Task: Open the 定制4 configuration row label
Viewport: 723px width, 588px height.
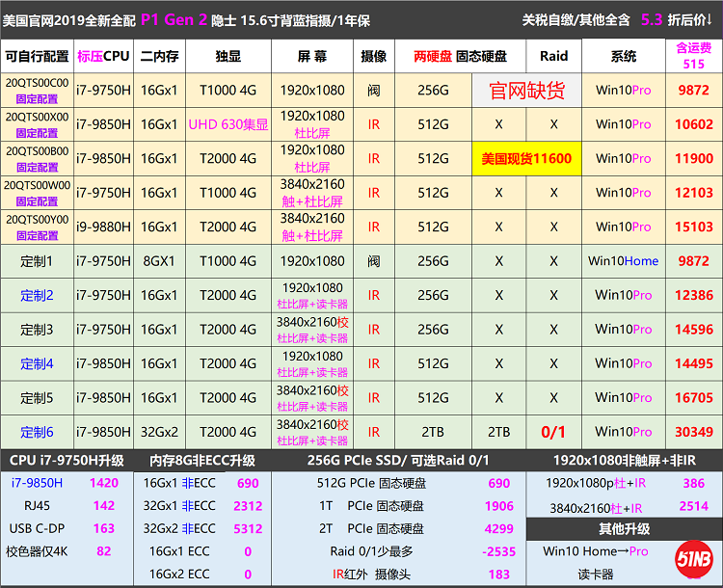Action: (x=37, y=363)
